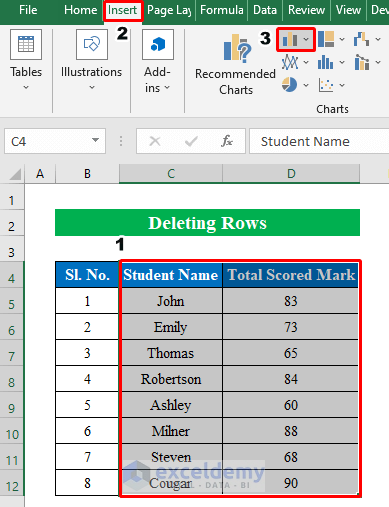Switch to the Home tab
This screenshot has height=507, width=389.
(x=81, y=10)
